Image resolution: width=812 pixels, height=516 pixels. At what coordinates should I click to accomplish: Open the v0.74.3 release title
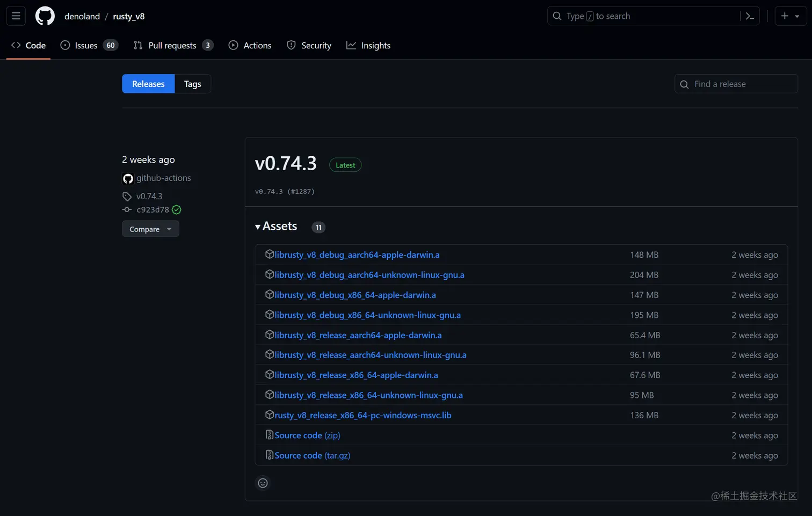click(286, 163)
